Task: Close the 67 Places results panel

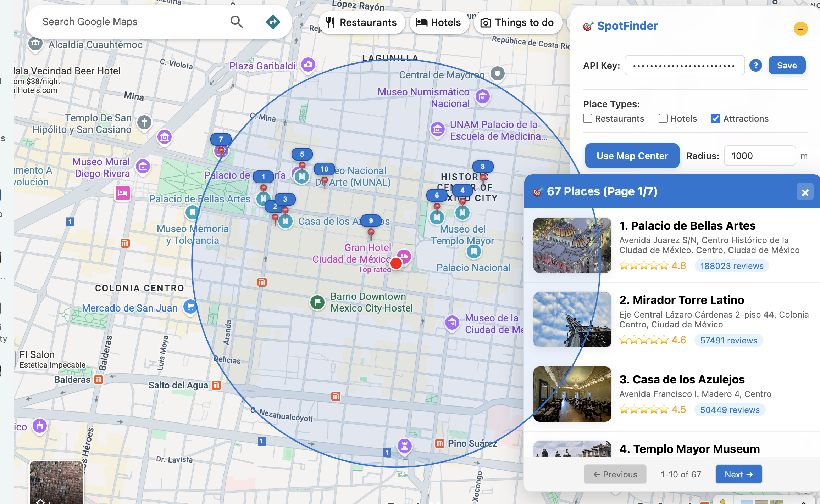Action: click(805, 192)
